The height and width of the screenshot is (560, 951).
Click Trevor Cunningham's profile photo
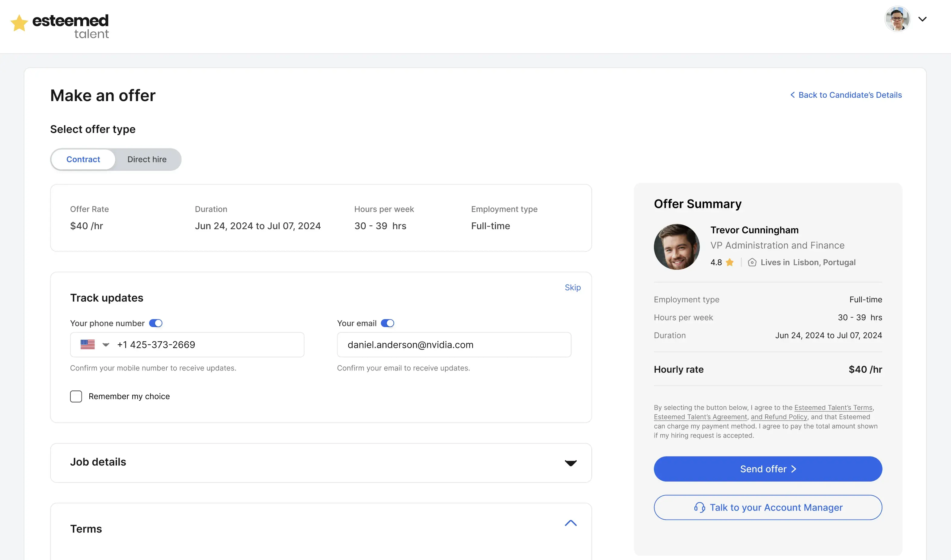(676, 247)
